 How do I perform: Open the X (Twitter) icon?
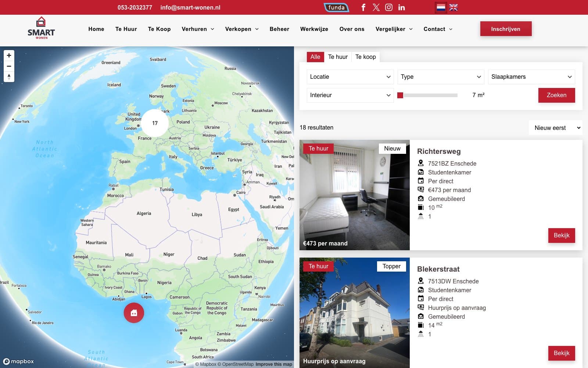click(x=376, y=7)
